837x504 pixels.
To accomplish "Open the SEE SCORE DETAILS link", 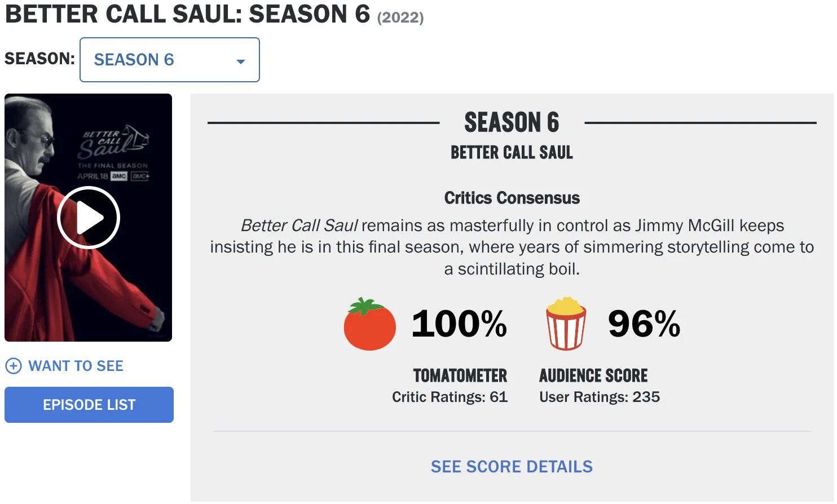I will [512, 467].
